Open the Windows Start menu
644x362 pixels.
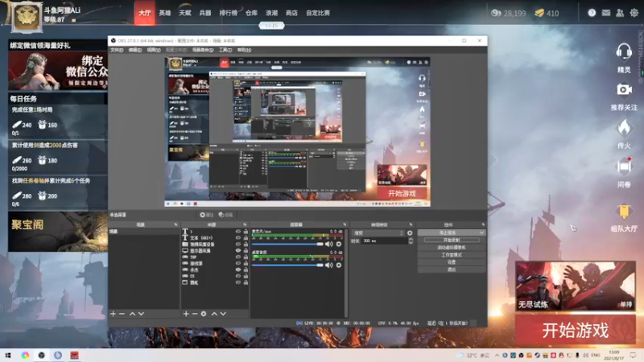[x=8, y=356]
